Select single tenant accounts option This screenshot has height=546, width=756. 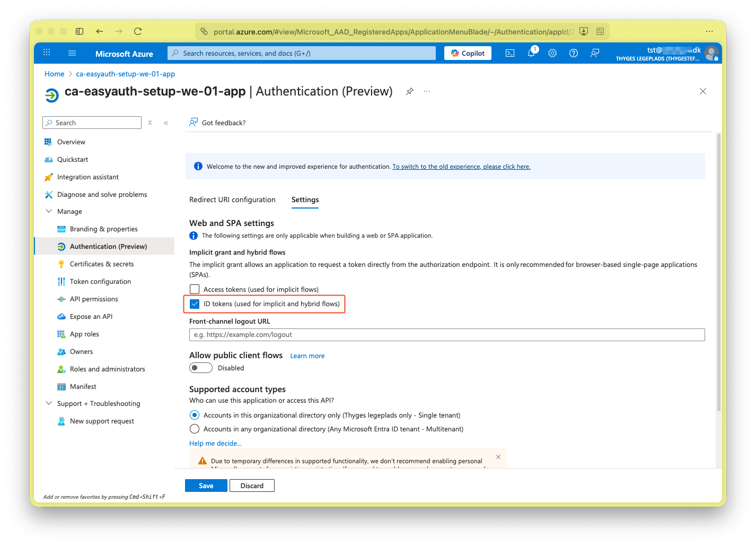click(x=195, y=415)
